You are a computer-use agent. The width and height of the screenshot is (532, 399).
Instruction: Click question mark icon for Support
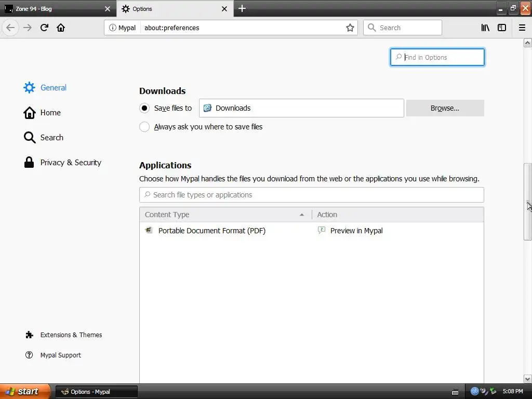pyautogui.click(x=29, y=355)
